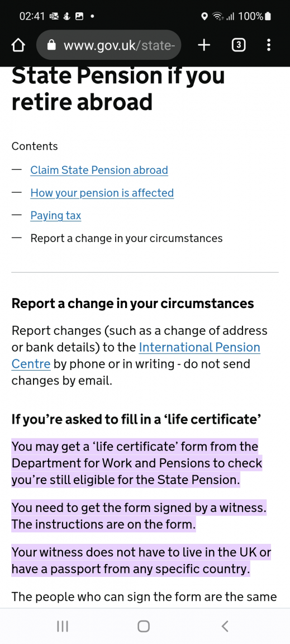Open the tab switcher showing 3 tabs
This screenshot has width=290, height=644.
(x=239, y=45)
